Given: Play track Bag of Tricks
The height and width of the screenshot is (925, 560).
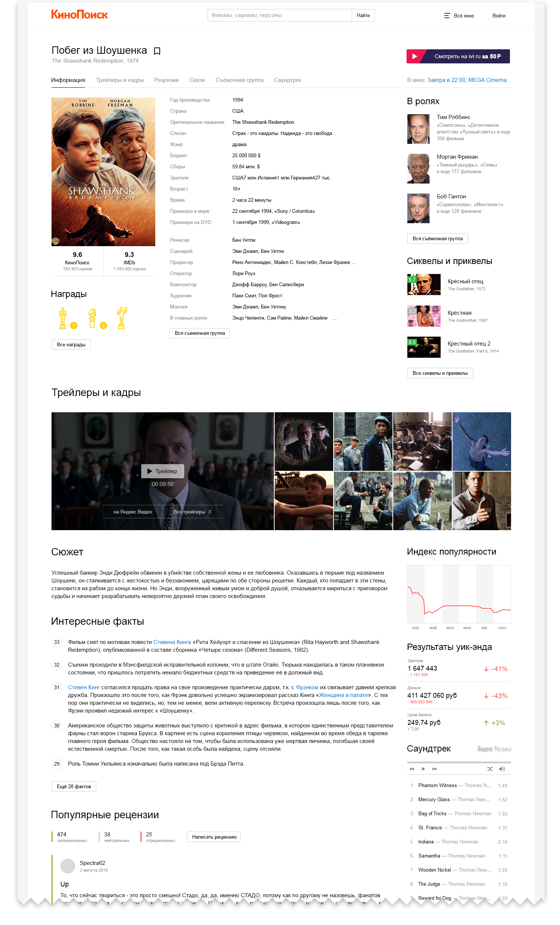Looking at the screenshot, I should coord(459,813).
